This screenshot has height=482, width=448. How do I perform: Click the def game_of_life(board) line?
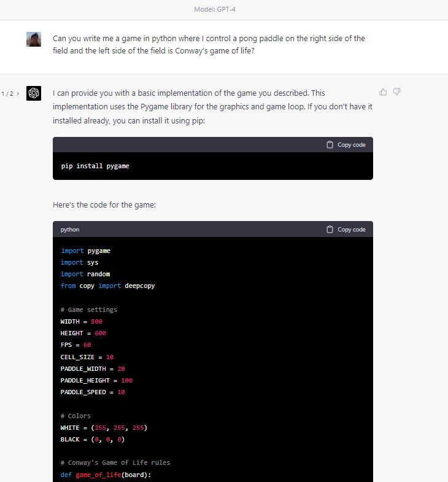(106, 475)
